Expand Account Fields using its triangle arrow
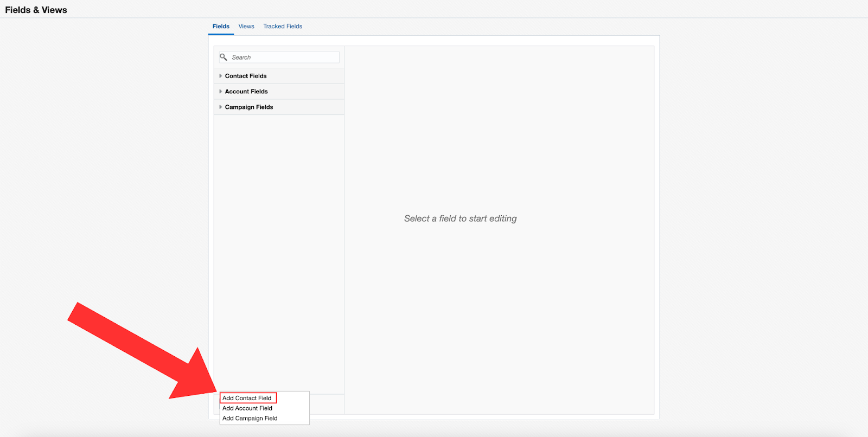The width and height of the screenshot is (868, 437). (220, 92)
